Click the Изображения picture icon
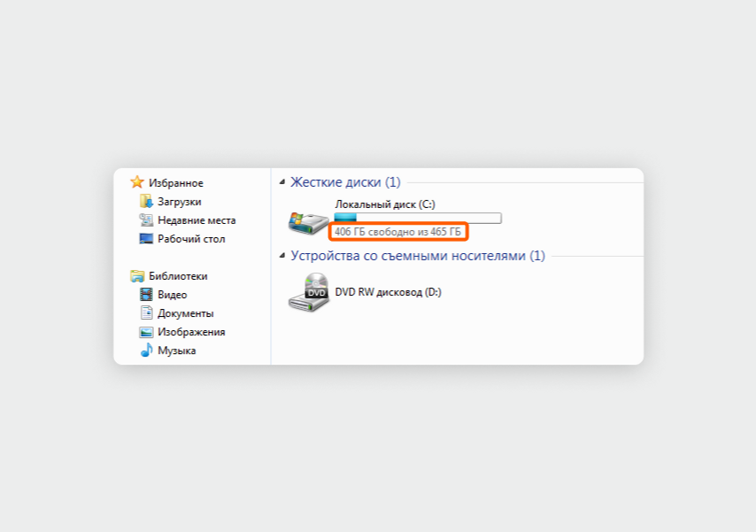The width and height of the screenshot is (756, 532). tap(146, 332)
